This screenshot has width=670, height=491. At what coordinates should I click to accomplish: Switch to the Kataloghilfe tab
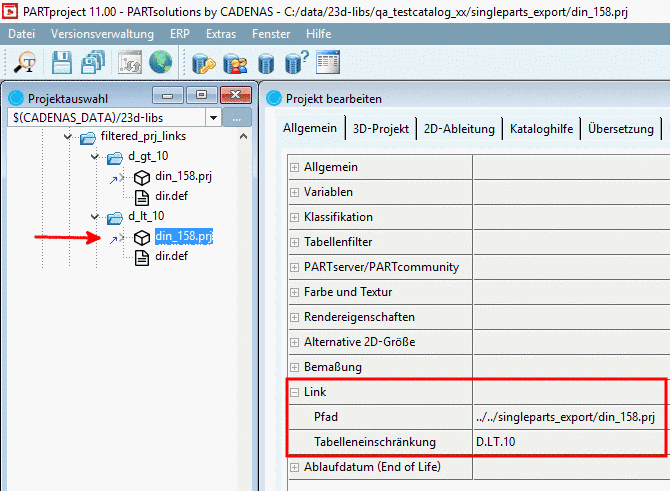541,129
